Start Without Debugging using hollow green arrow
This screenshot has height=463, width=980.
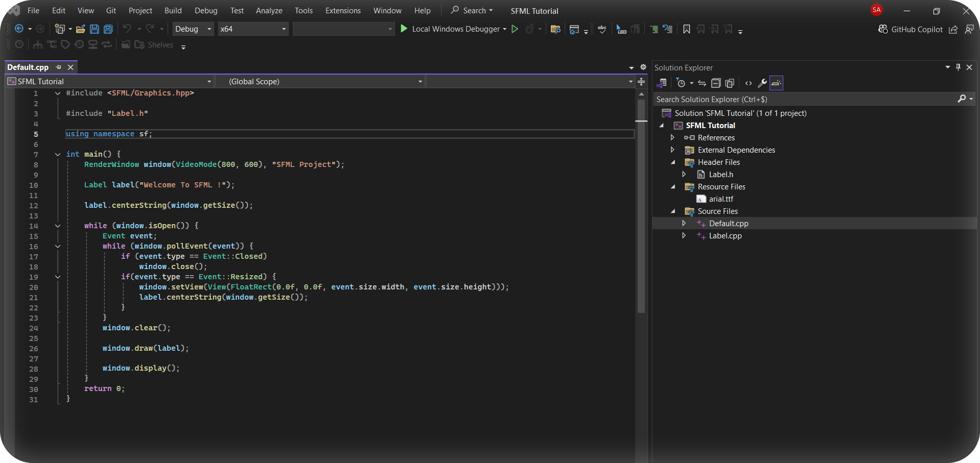coord(515,29)
